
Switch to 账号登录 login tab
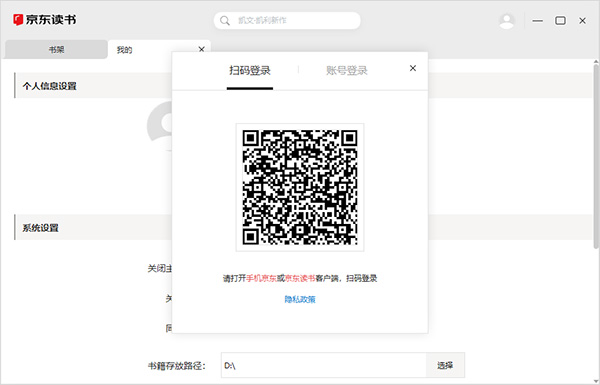click(347, 70)
